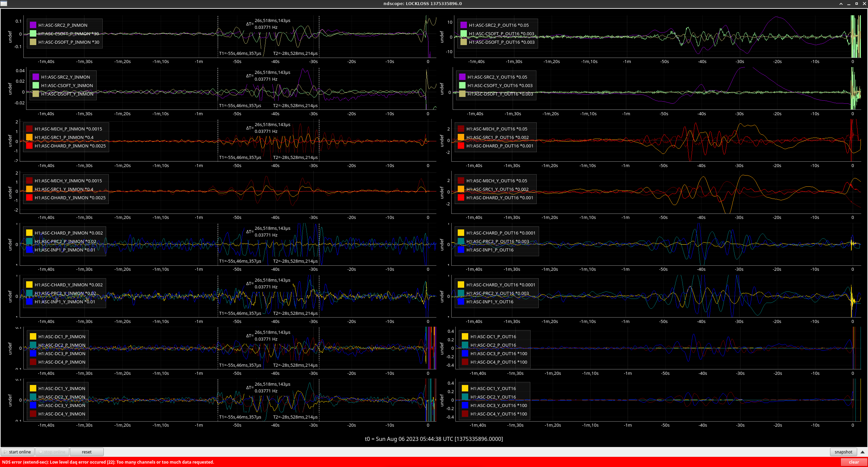Shade the window using the title bar up arrow

point(841,4)
